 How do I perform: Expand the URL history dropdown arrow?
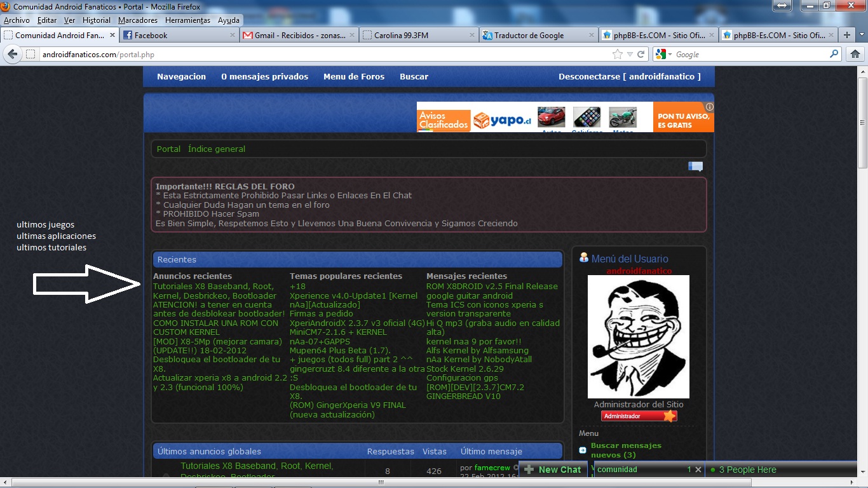[x=630, y=55]
